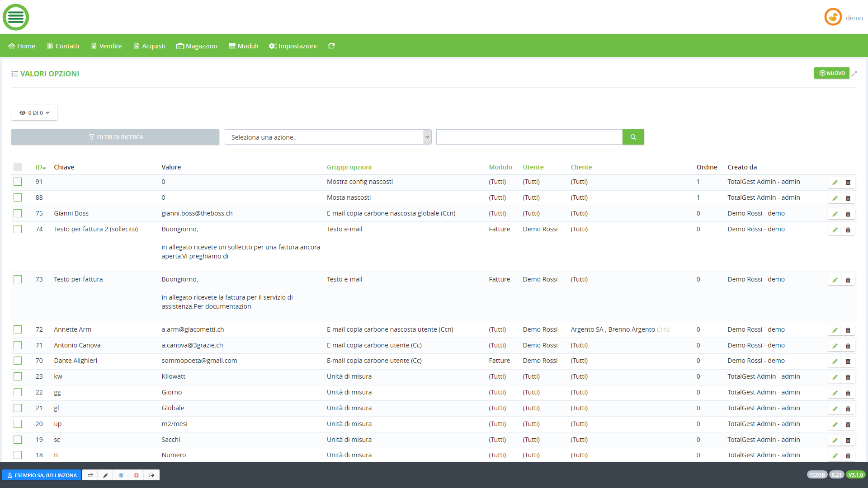The height and width of the screenshot is (488, 868).
Task: Tick the checkbox for row 72 Annette Arm
Action: click(x=18, y=329)
